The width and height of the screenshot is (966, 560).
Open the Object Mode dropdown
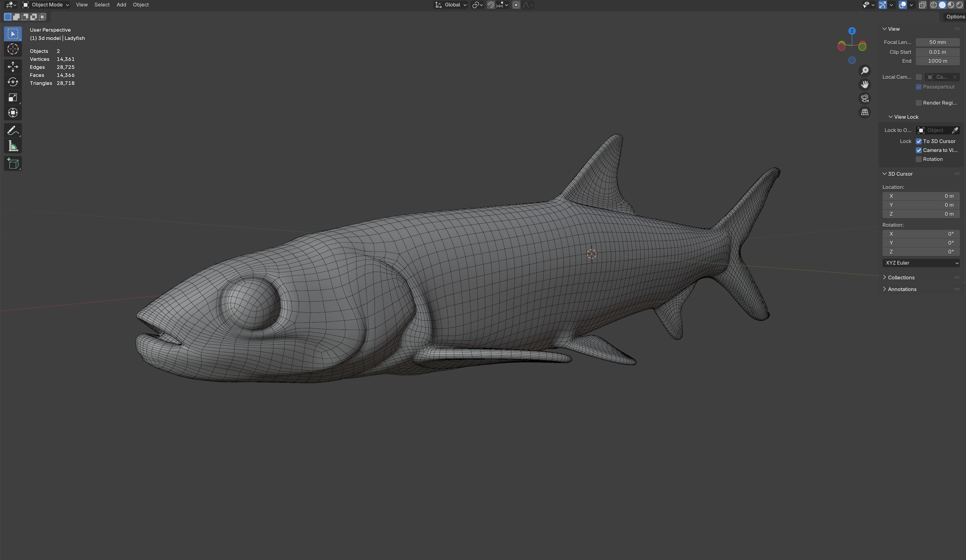click(46, 5)
